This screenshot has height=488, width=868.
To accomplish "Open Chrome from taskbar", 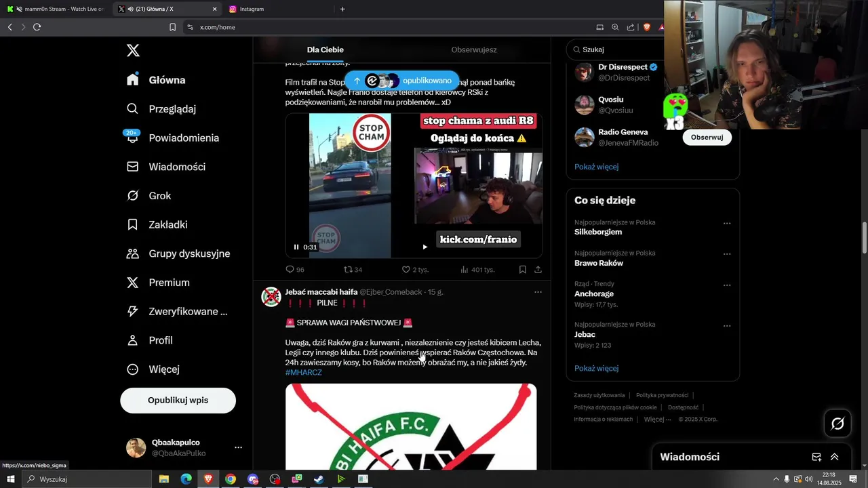I will point(231,479).
